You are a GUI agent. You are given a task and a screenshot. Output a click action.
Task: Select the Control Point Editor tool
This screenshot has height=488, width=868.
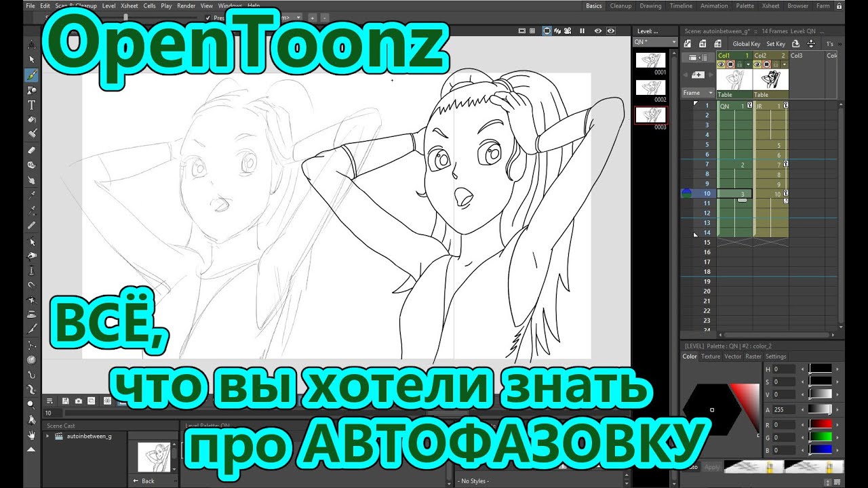click(x=31, y=241)
